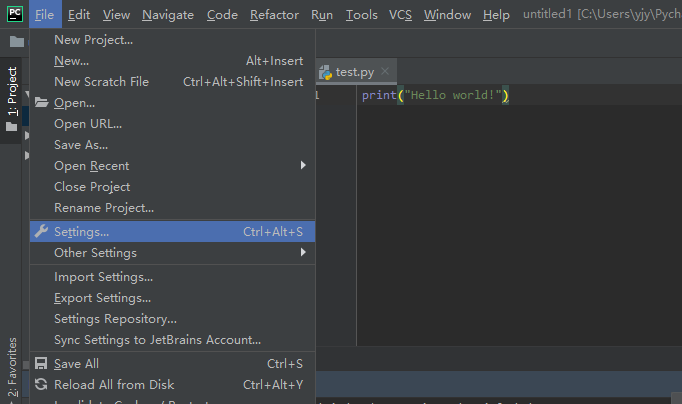Open the 1: Project tool window
This screenshot has height=404, width=682.
(12, 100)
